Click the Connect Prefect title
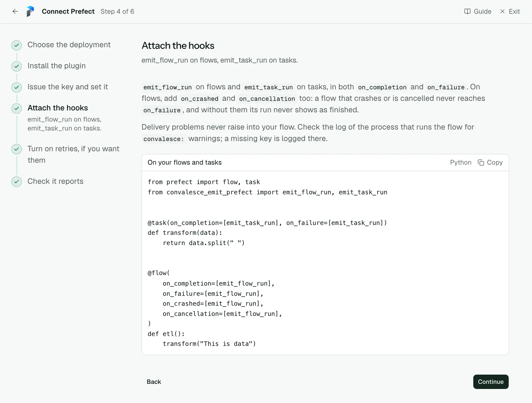The width and height of the screenshot is (532, 403). pyautogui.click(x=68, y=11)
